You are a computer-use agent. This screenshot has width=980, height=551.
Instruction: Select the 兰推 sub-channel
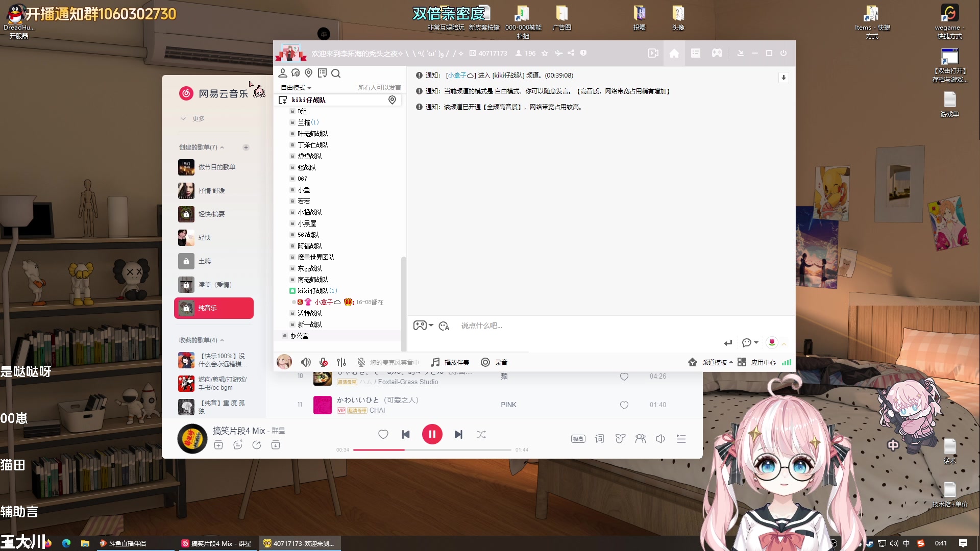point(308,122)
